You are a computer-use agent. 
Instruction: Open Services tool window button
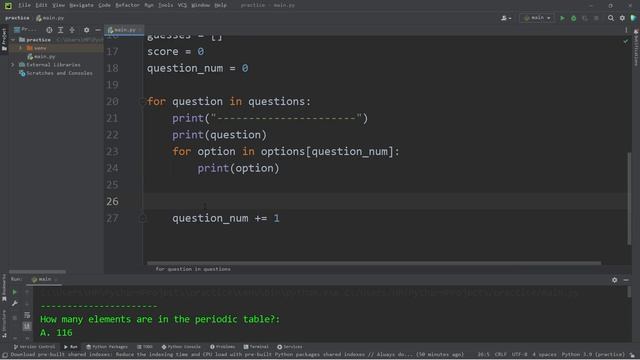[290, 347]
